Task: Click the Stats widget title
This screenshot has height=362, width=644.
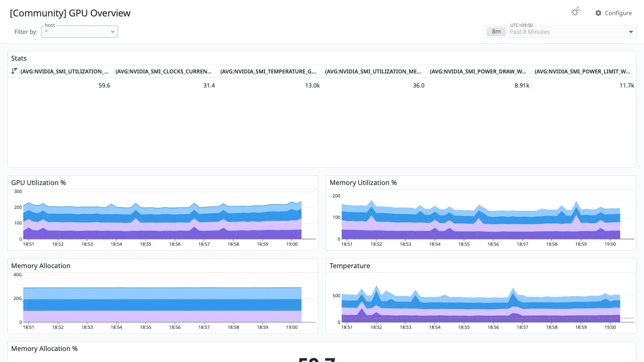Action: pos(19,58)
